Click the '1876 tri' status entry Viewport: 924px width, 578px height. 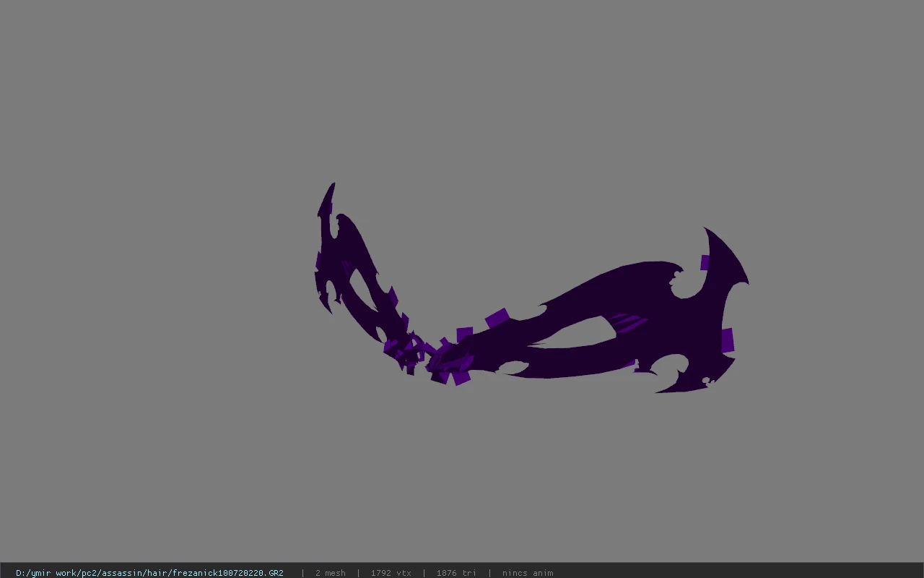456,573
